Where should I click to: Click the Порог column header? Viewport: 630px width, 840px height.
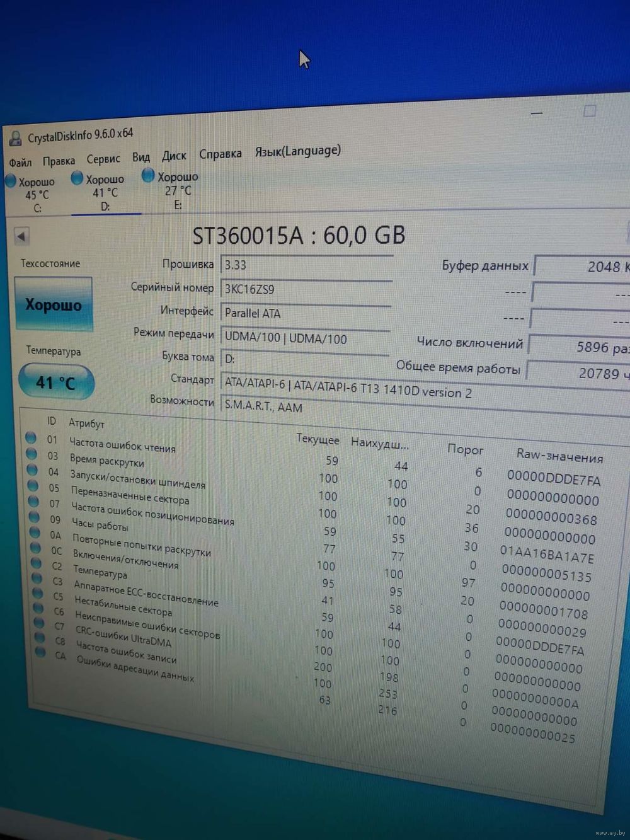coord(465,449)
